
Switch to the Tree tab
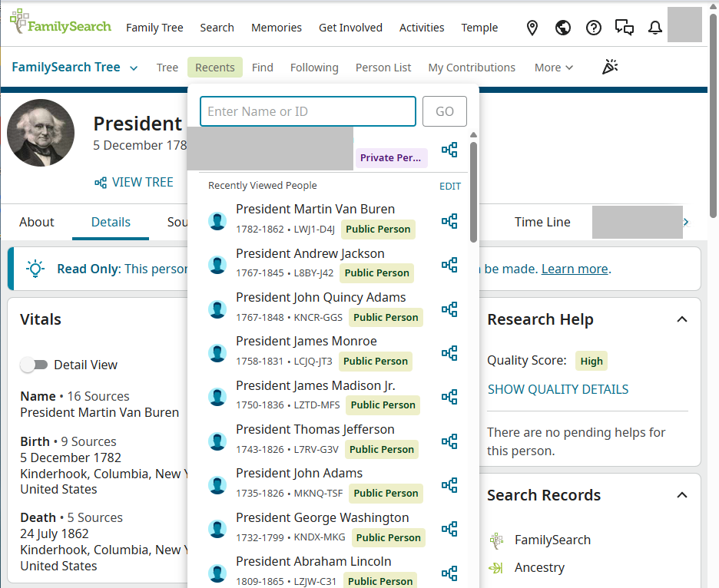point(167,68)
